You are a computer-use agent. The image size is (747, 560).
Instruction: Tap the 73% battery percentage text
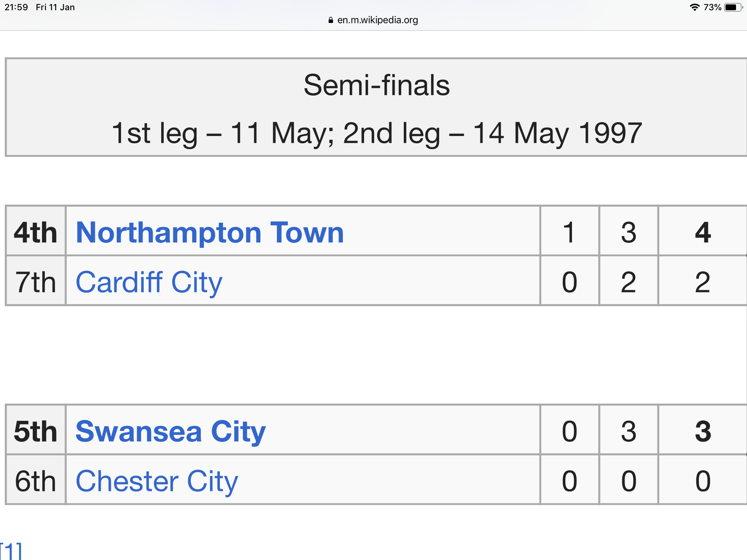(712, 7)
